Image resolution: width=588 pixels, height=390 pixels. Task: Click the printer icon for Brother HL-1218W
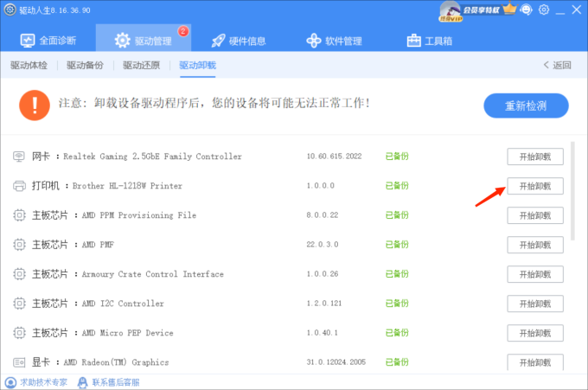[x=19, y=186]
